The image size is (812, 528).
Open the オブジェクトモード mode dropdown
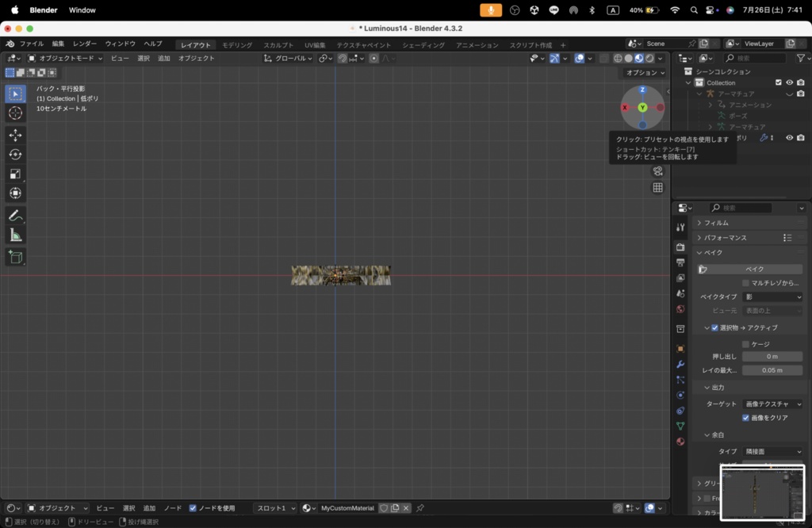click(x=65, y=58)
